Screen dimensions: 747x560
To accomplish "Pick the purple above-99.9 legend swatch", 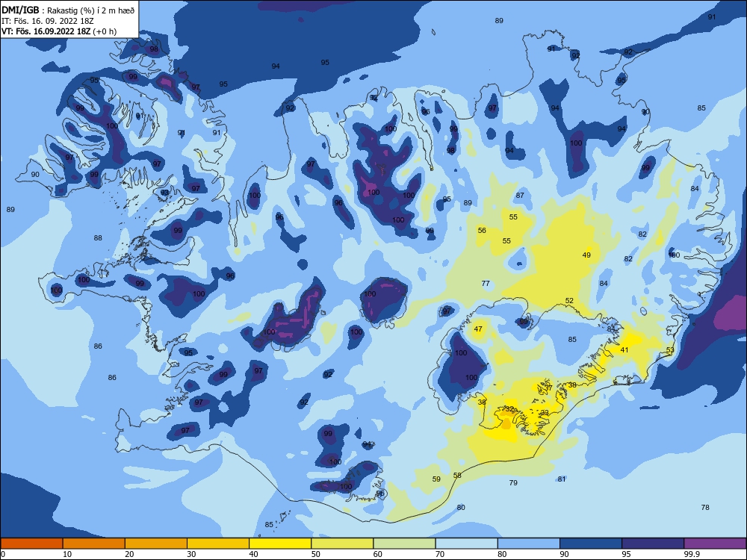I will pos(715,544).
